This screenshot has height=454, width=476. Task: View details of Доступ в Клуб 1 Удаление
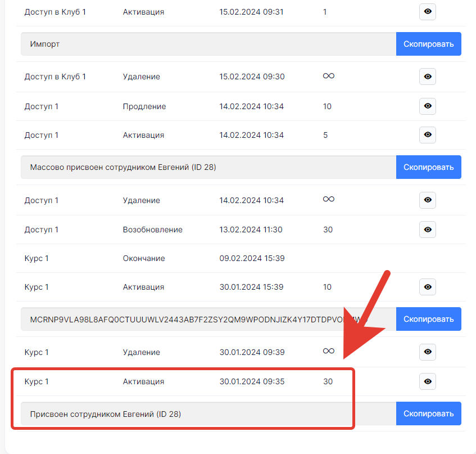coord(428,77)
